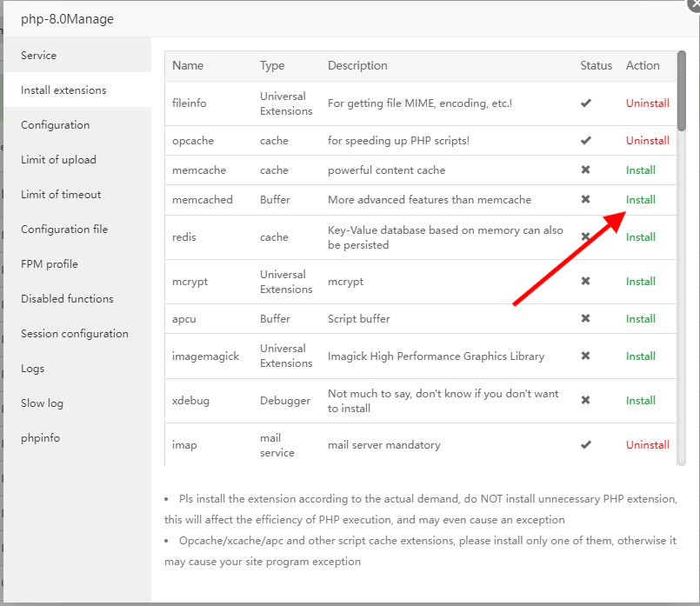This screenshot has height=606, width=700.
Task: Click the X status icon for apcu
Action: (586, 319)
